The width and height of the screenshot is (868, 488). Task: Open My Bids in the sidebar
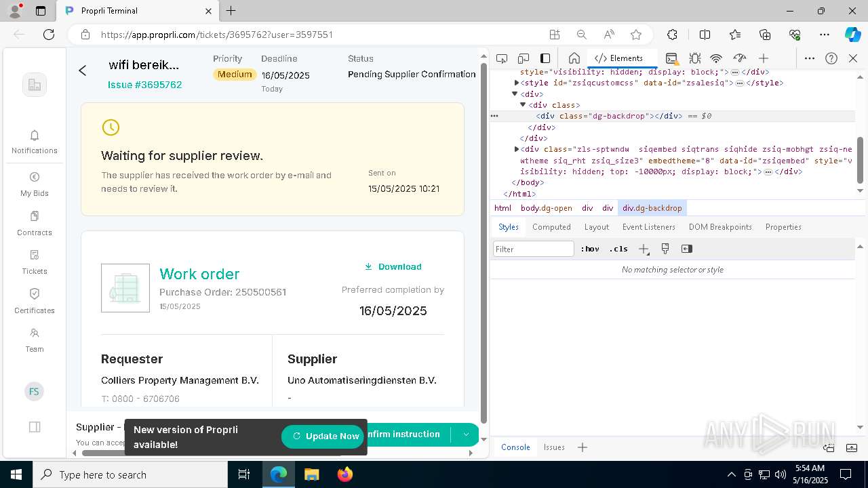pos(35,184)
